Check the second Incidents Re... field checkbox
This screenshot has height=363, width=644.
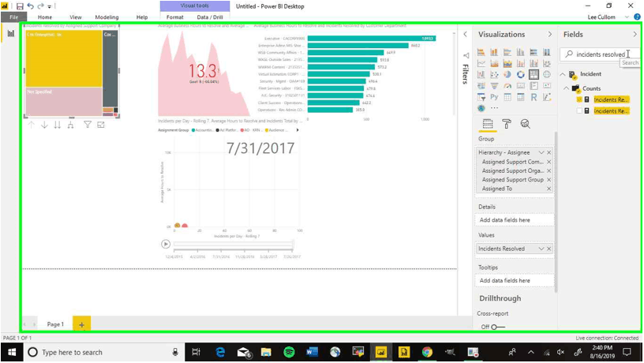pos(579,110)
